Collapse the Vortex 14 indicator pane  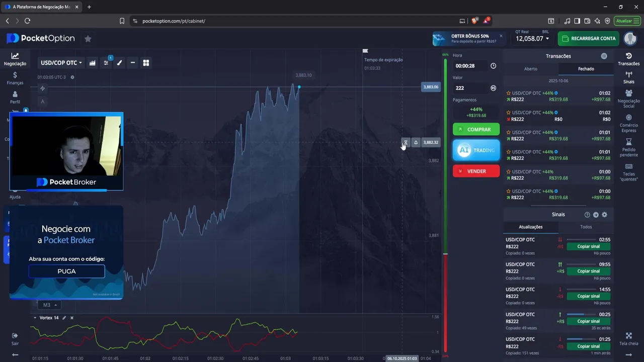[x=35, y=318]
